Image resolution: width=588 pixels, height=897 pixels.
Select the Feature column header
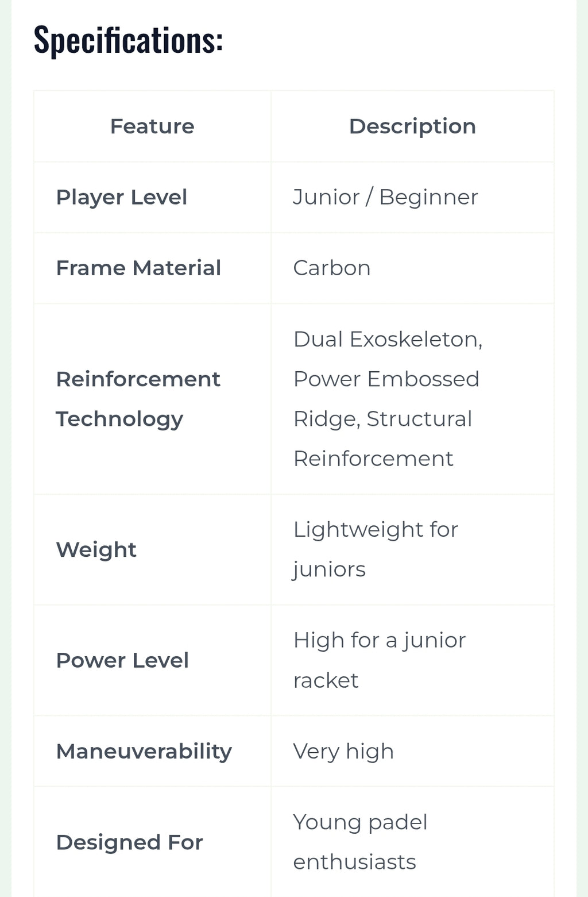coord(152,126)
